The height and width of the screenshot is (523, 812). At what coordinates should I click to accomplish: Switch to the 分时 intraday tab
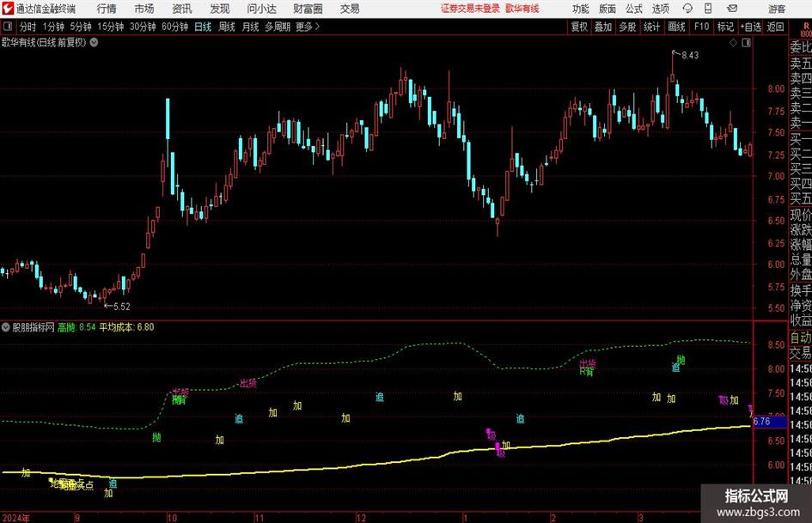28,27
